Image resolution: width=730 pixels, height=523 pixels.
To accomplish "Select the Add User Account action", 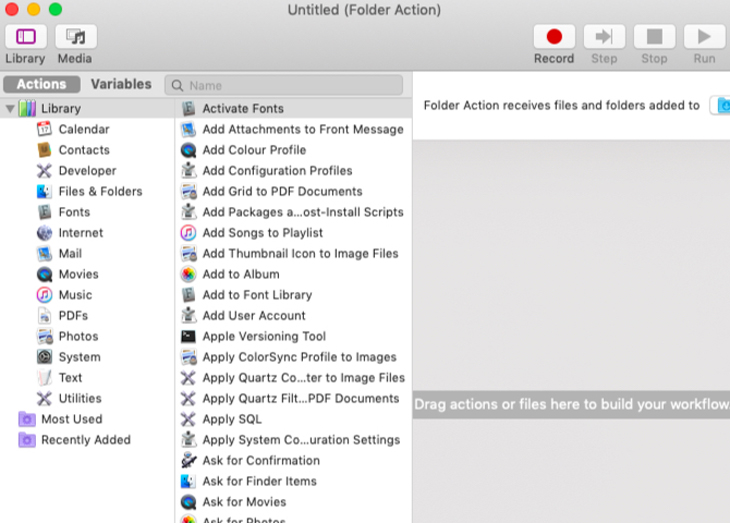I will point(293,315).
